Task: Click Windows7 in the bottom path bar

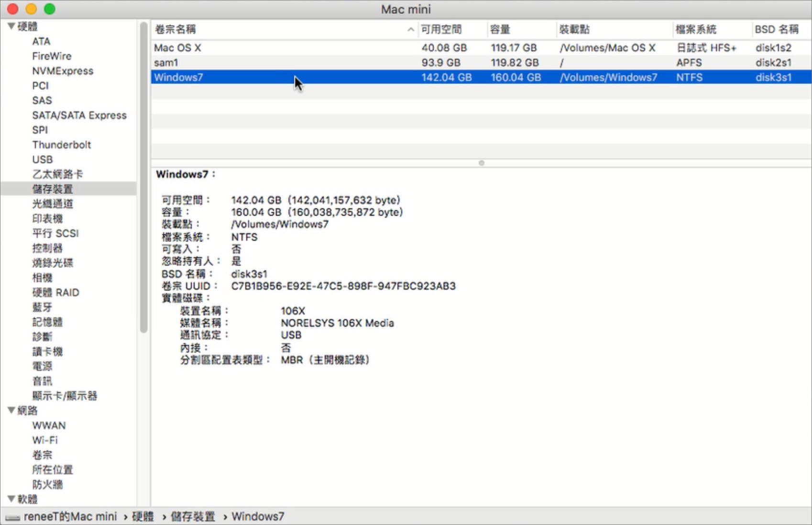Action: [258, 517]
